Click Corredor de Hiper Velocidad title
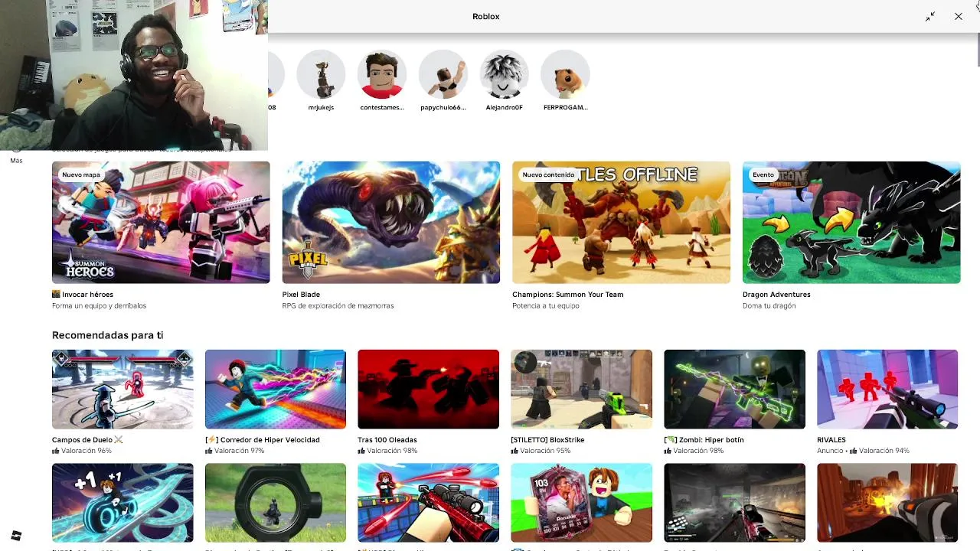 point(263,440)
